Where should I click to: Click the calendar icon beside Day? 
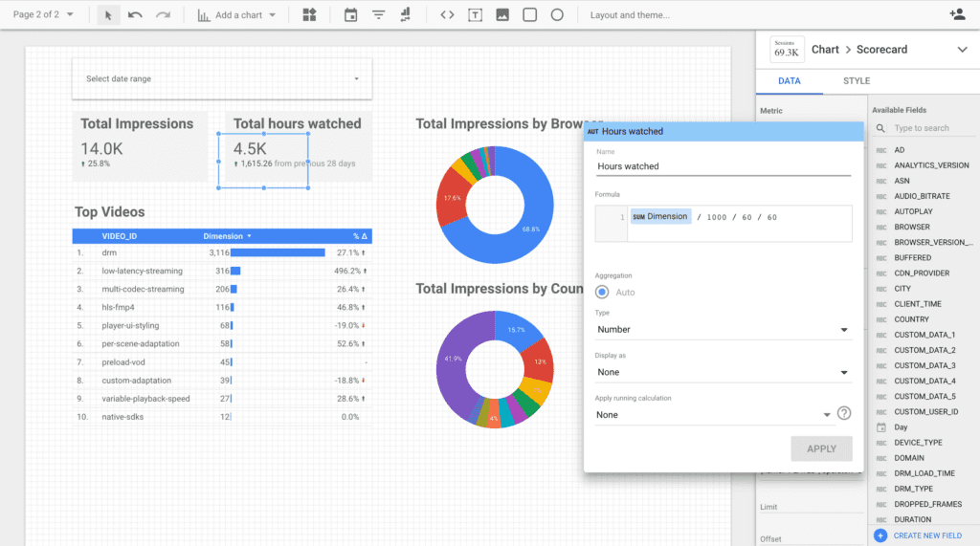tap(881, 427)
